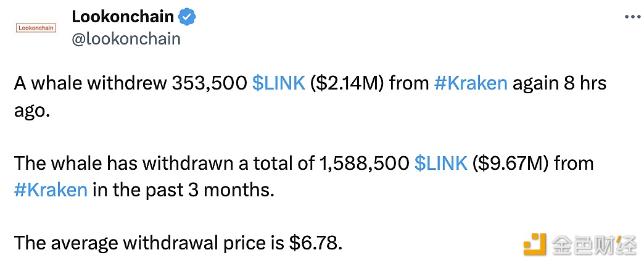Screen dimensions: 644x263
Task: Click the 'in the past 3 months' text
Action: click(183, 190)
